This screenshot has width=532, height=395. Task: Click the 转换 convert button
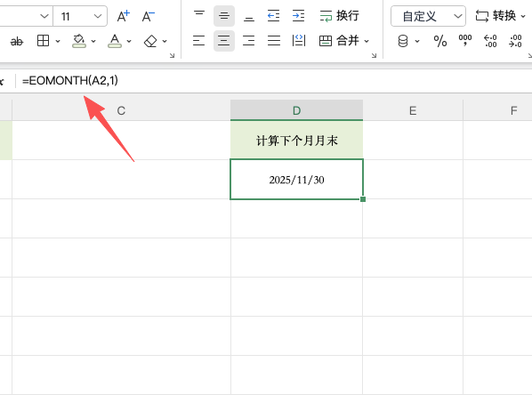496,16
